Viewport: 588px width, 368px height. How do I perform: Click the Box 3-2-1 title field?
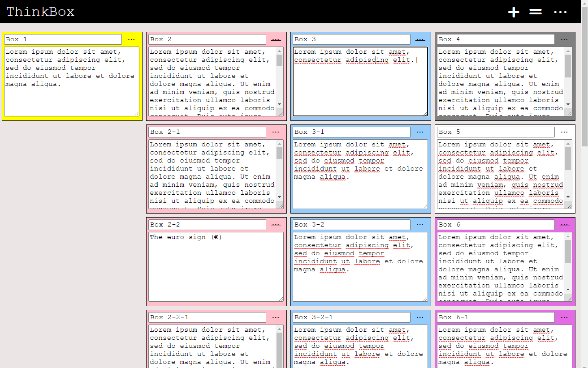[351, 317]
